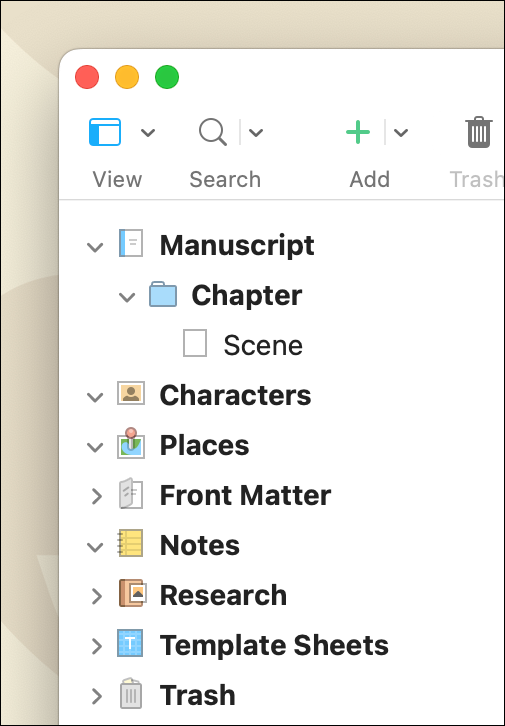The image size is (505, 726).
Task: Open the View dropdown arrow
Action: pos(148,133)
